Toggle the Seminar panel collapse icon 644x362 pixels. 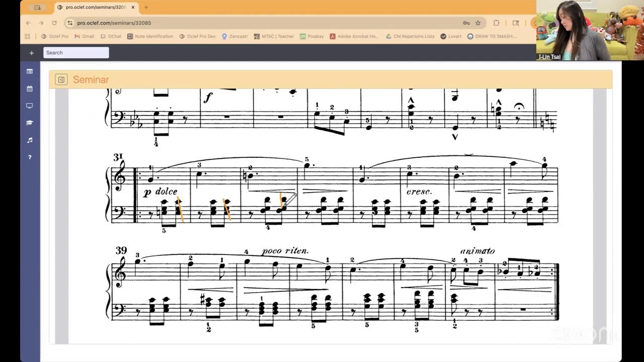61,79
